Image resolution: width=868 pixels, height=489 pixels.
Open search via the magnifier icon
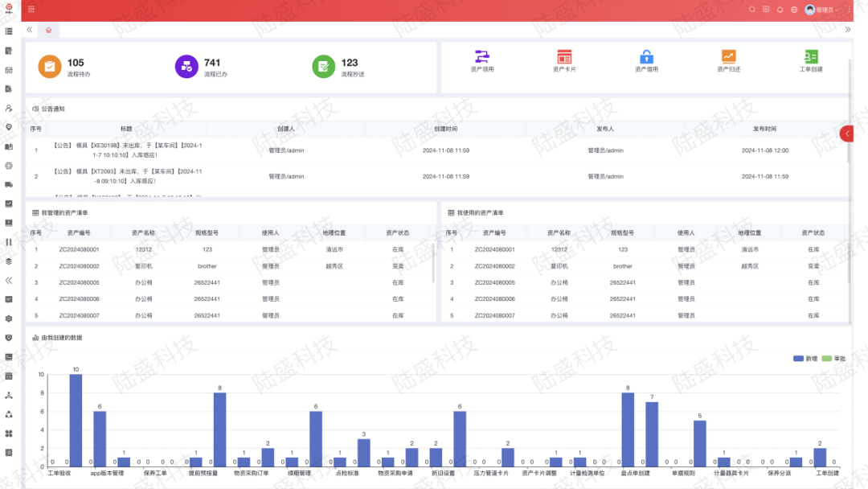tap(751, 10)
